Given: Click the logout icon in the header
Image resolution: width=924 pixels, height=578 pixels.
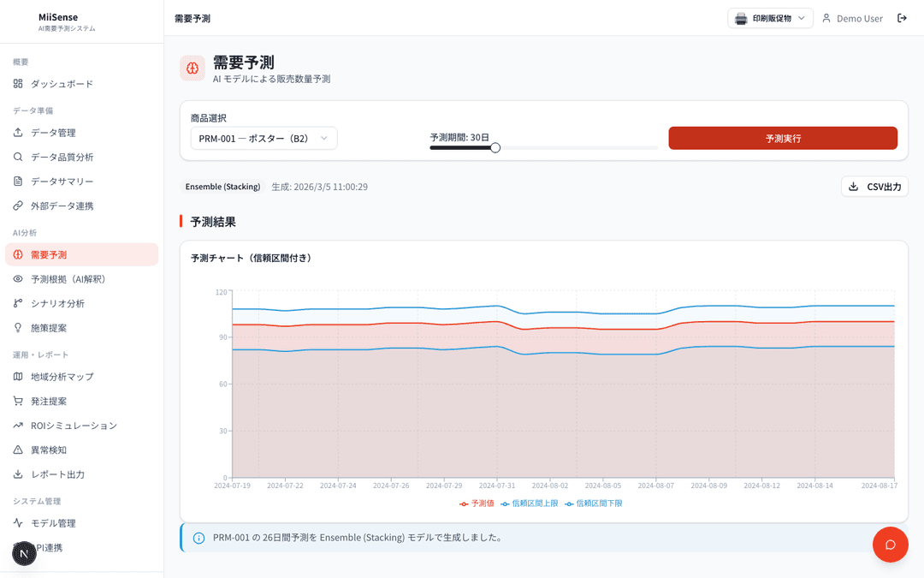Looking at the screenshot, I should tap(902, 18).
